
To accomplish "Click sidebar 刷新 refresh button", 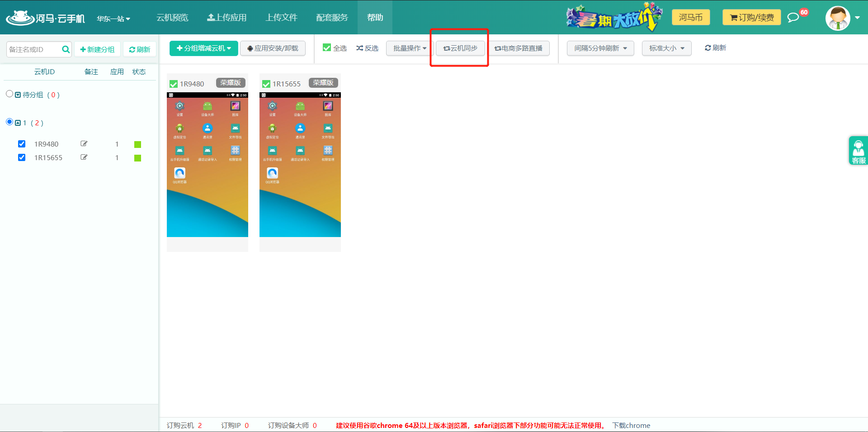I will pyautogui.click(x=140, y=49).
